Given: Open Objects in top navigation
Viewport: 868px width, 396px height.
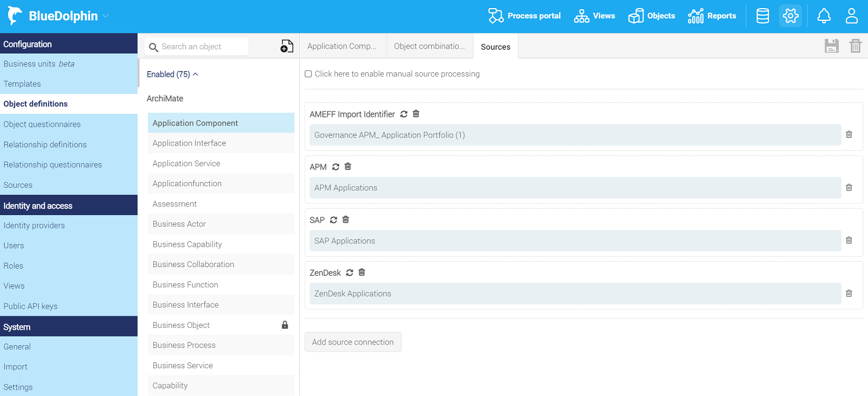Looking at the screenshot, I should point(652,16).
